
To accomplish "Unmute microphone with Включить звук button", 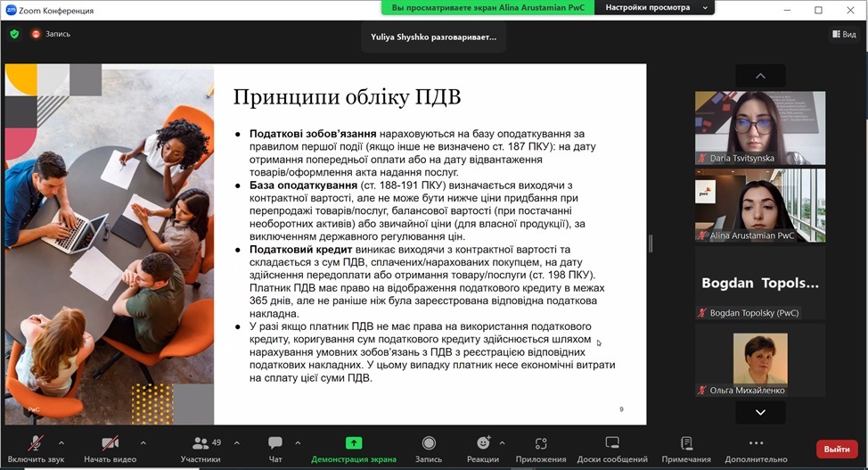I will (x=36, y=449).
